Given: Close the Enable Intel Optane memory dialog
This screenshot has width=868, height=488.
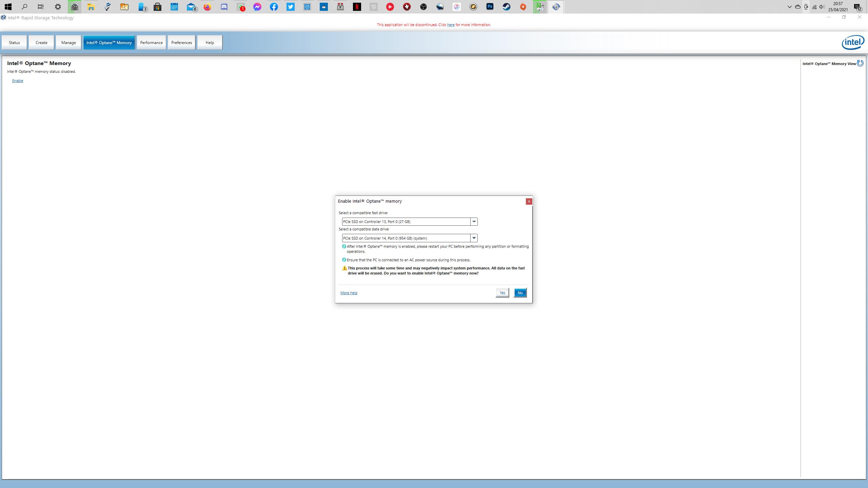Looking at the screenshot, I should [x=529, y=201].
